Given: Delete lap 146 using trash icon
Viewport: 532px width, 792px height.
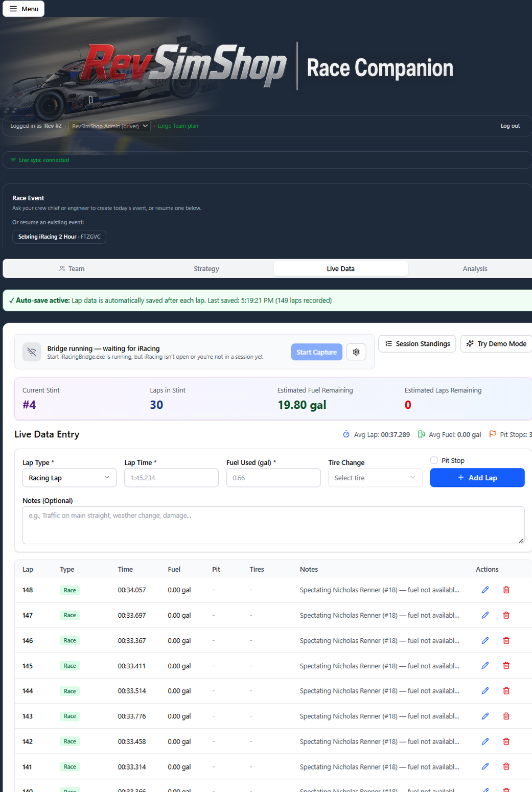Looking at the screenshot, I should coord(506,640).
